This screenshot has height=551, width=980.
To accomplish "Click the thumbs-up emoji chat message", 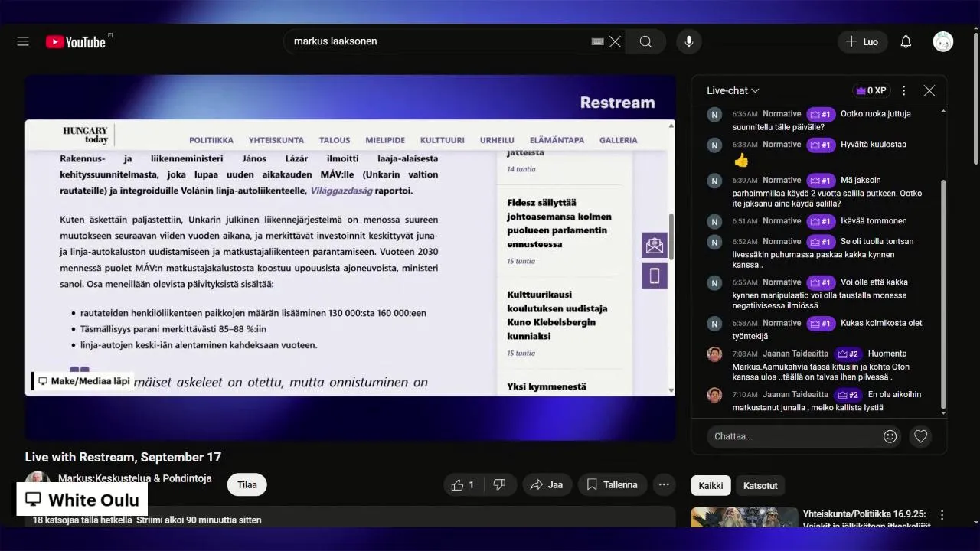I will click(741, 161).
